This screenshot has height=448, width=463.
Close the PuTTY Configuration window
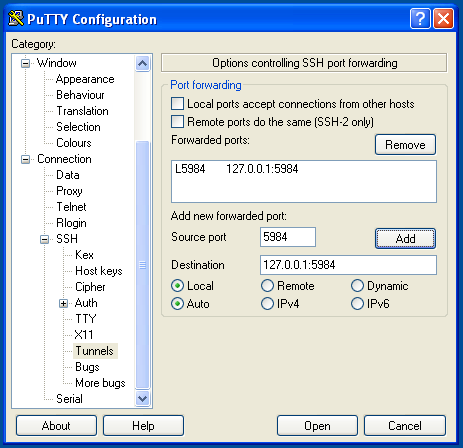[x=443, y=19]
